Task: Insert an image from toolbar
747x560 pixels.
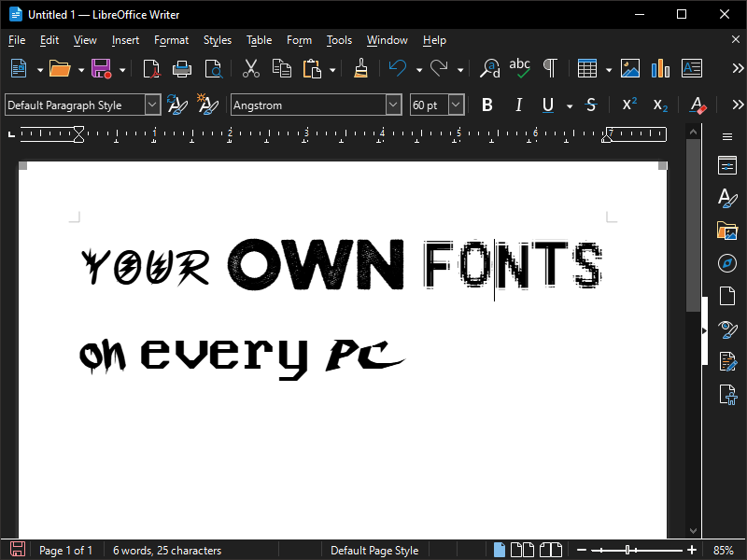Action: pyautogui.click(x=630, y=68)
